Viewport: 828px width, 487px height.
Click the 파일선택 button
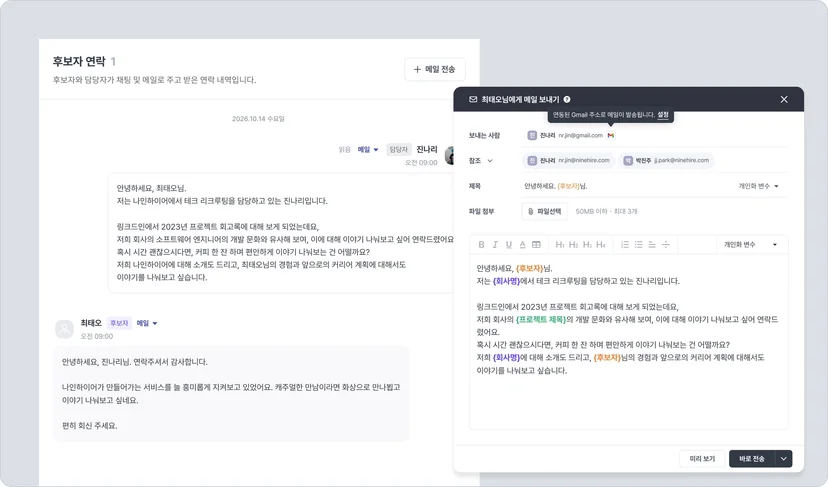(544, 211)
